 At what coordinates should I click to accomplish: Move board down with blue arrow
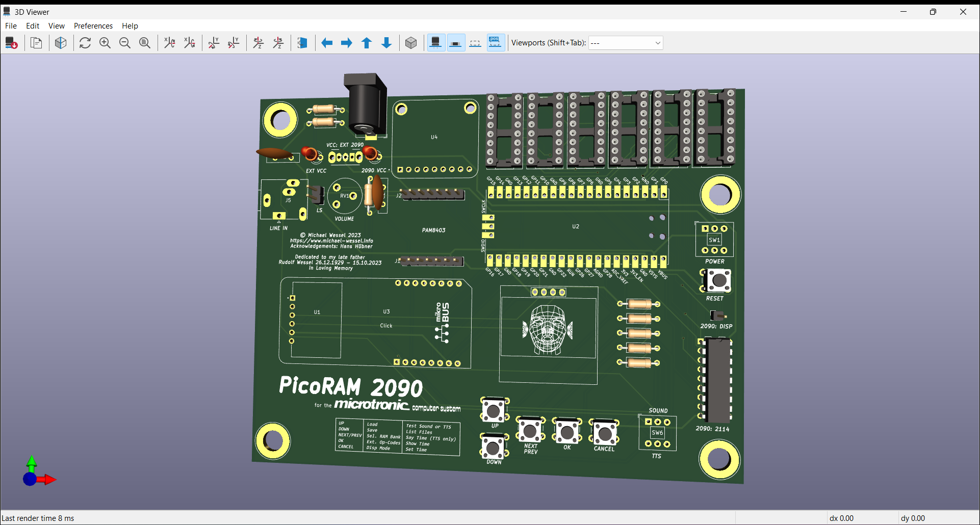[386, 43]
